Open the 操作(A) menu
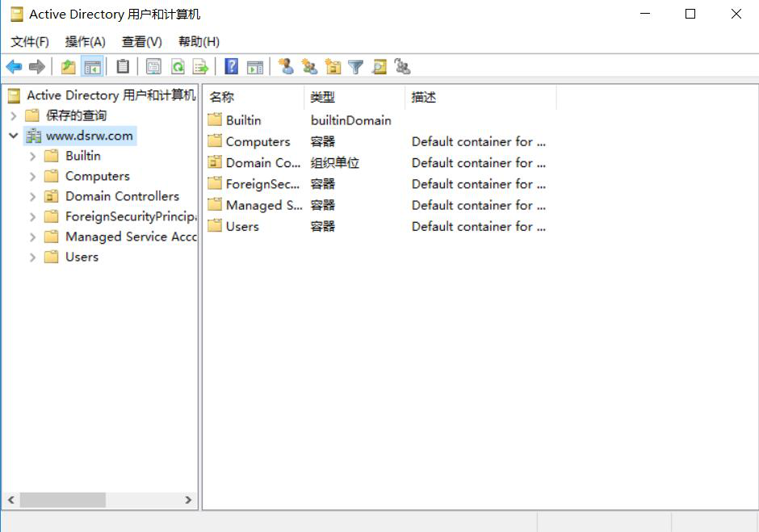The image size is (759, 532). [86, 42]
